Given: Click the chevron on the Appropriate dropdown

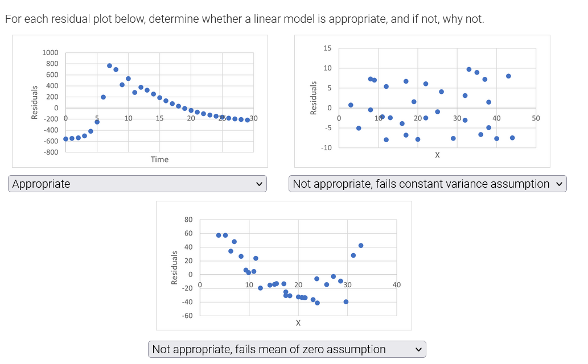Looking at the screenshot, I should coord(259,184).
